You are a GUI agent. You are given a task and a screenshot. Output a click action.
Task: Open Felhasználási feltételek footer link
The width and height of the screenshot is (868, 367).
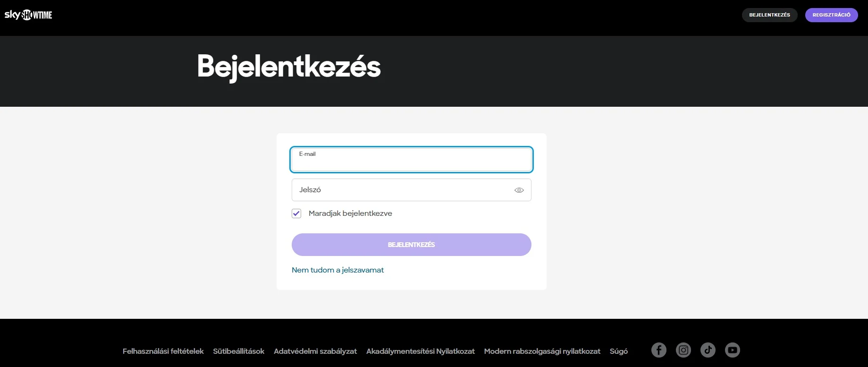click(163, 351)
